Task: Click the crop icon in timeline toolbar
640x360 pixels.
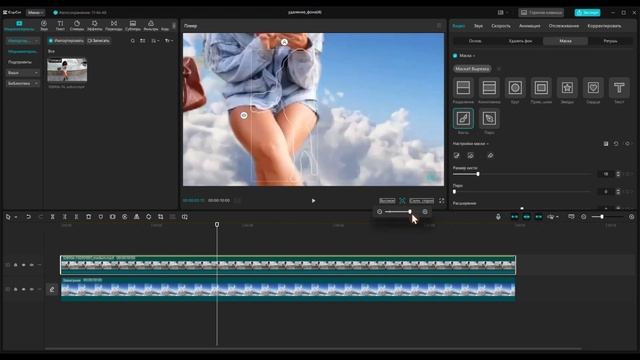Action: click(160, 217)
